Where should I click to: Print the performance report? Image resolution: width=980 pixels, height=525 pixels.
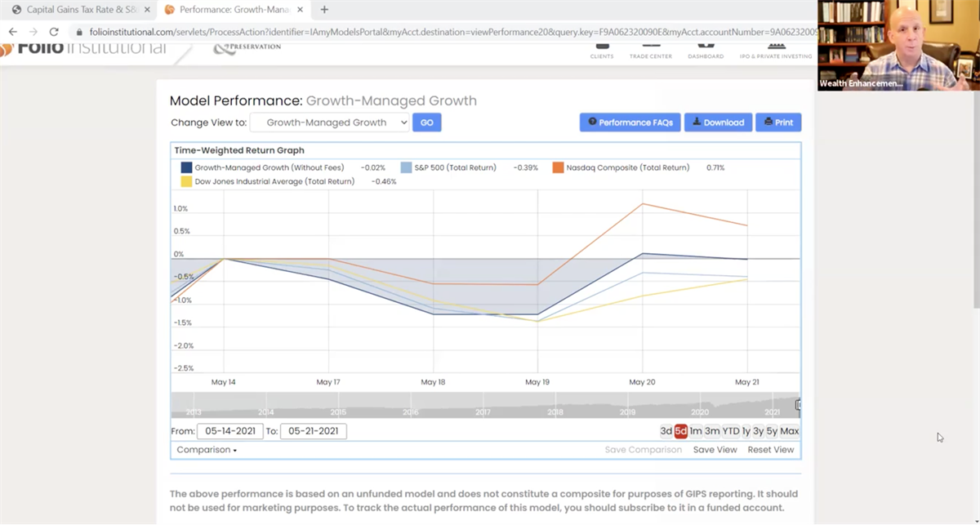click(x=778, y=122)
